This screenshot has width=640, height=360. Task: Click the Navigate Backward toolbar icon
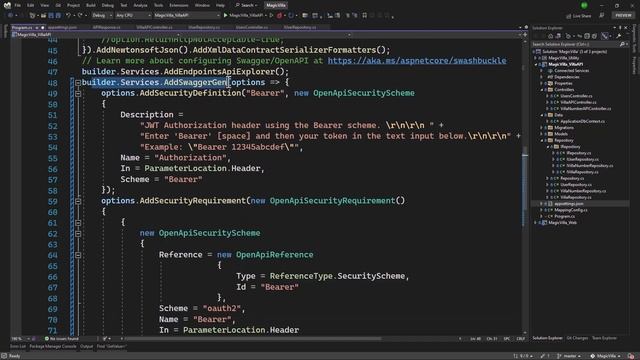point(10,16)
